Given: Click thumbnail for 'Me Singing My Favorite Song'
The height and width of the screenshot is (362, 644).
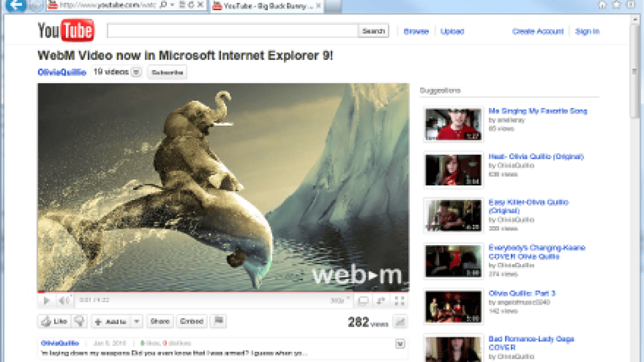Looking at the screenshot, I should 453,124.
